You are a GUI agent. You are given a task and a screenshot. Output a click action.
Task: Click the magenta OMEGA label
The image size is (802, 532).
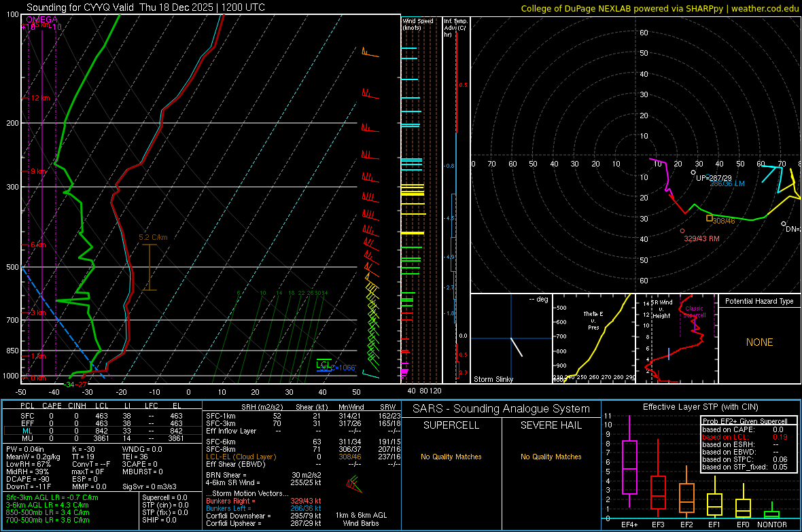click(41, 20)
